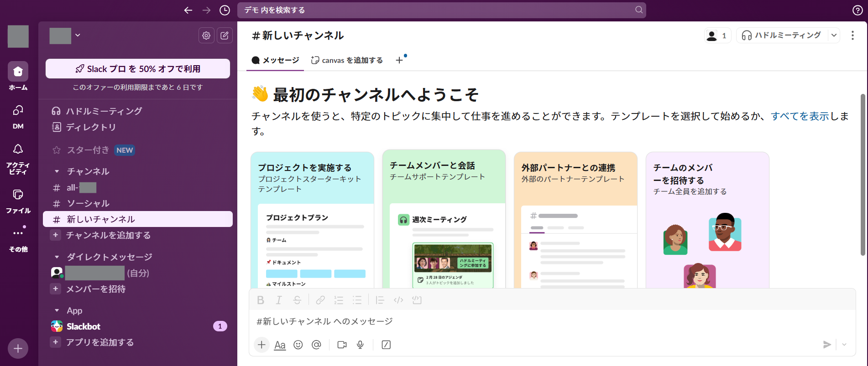
Task: Insert a link in message
Action: 320,300
